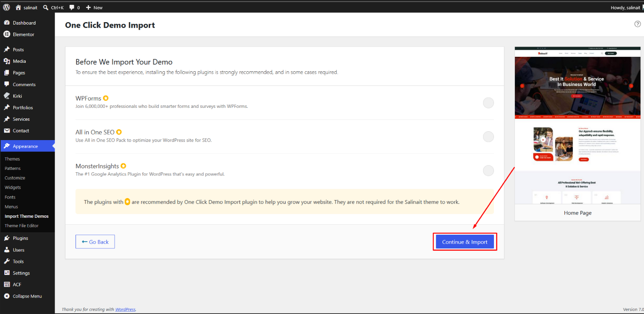The height and width of the screenshot is (314, 644).
Task: Click the Services pin icon
Action: [x=7, y=119]
